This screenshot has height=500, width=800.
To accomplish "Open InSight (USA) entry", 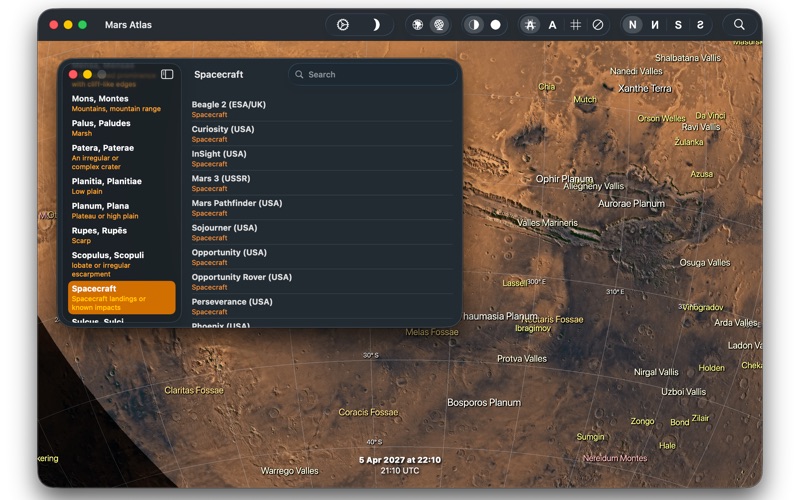I will pos(322,158).
